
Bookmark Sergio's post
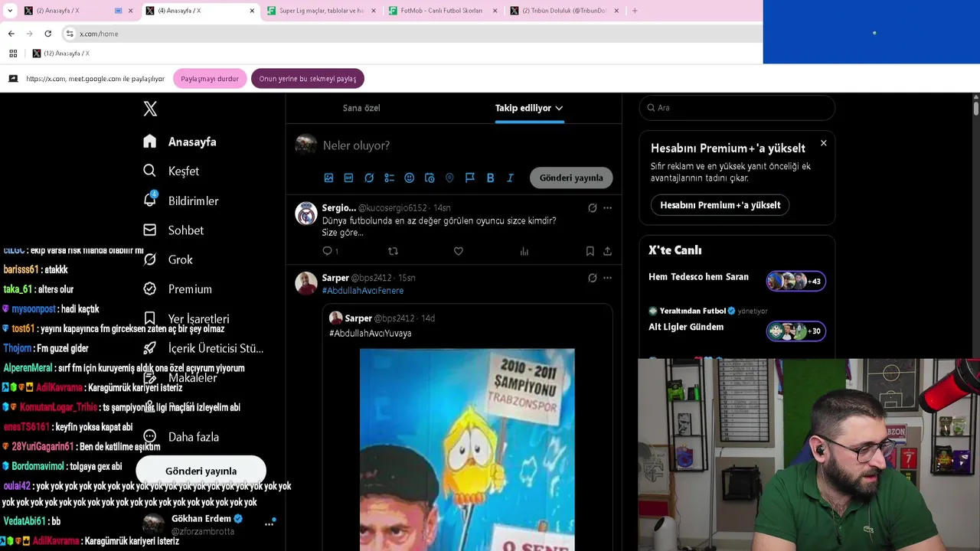590,251
